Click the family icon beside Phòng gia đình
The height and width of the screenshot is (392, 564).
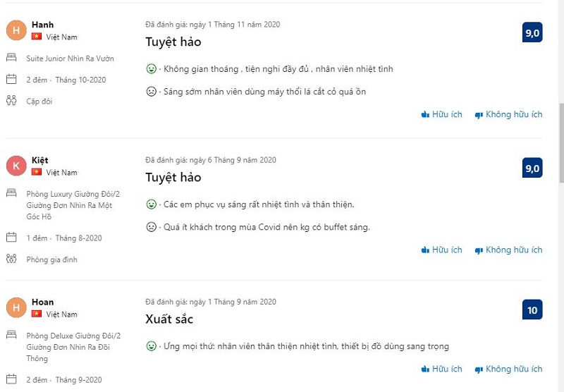11,259
